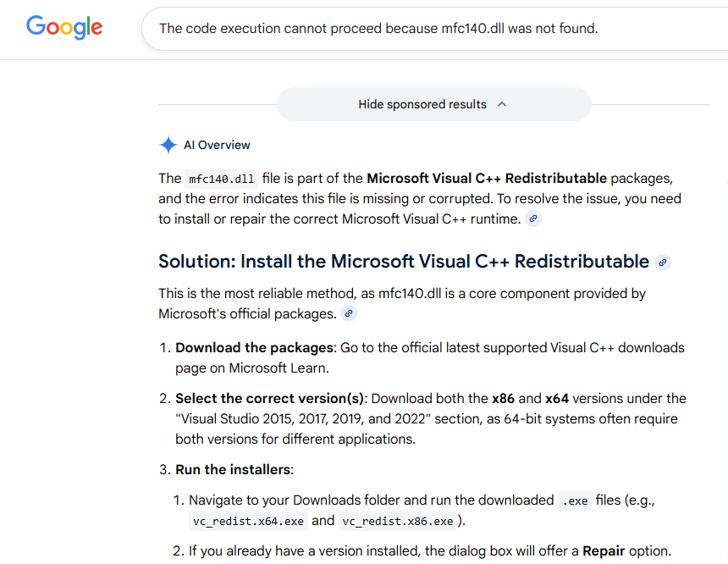The height and width of the screenshot is (564, 728).
Task: Click the "Run the installers" step
Action: coord(233,469)
